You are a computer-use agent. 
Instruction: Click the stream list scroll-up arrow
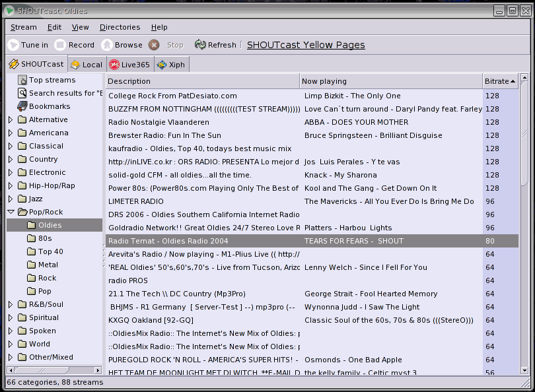click(524, 77)
